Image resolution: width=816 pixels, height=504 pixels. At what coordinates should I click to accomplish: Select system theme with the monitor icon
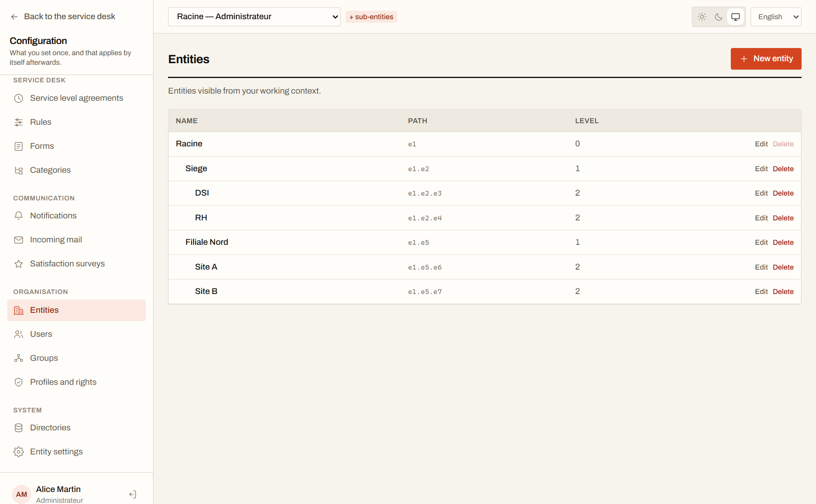735,17
